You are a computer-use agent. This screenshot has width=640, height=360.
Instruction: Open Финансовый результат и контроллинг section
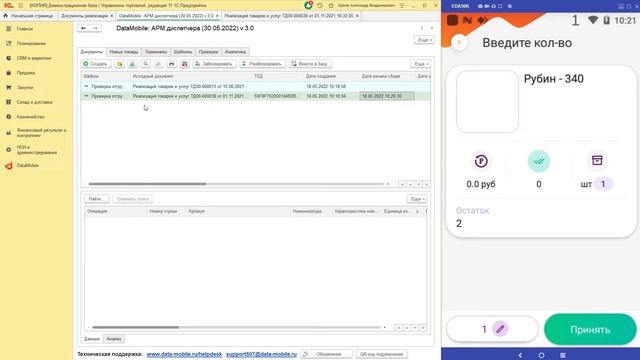coord(41,133)
